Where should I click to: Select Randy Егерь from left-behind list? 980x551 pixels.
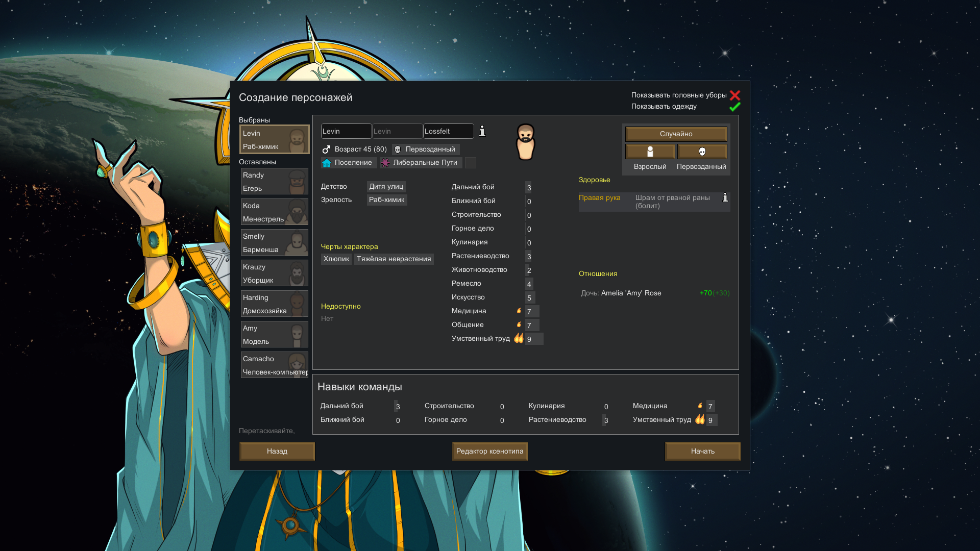(275, 181)
